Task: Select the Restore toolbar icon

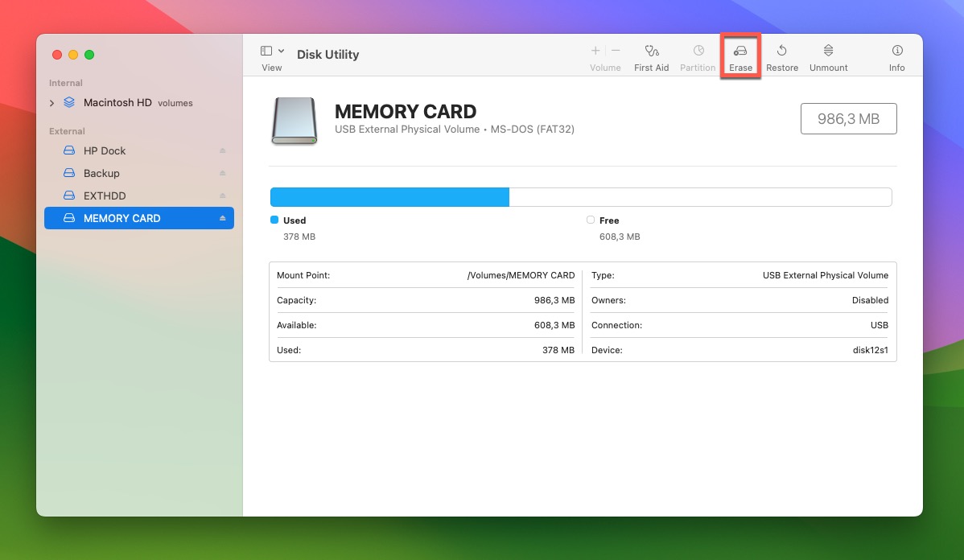Action: coord(781,55)
